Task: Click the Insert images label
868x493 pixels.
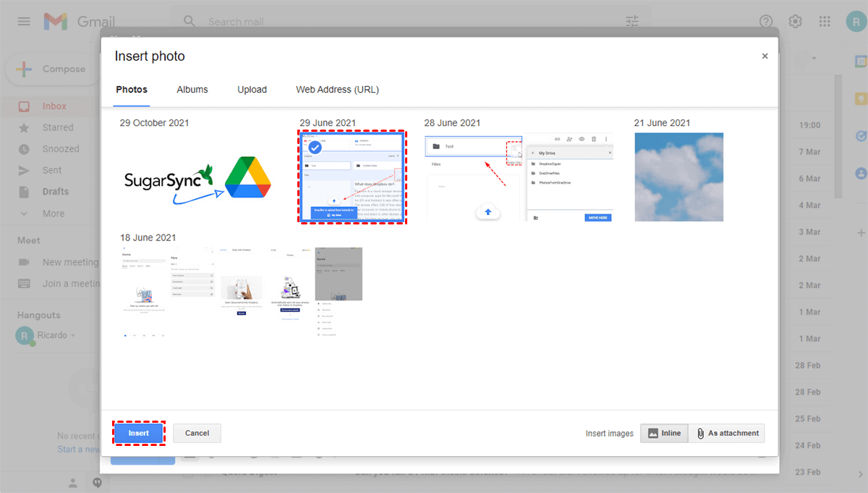Action: [610, 434]
